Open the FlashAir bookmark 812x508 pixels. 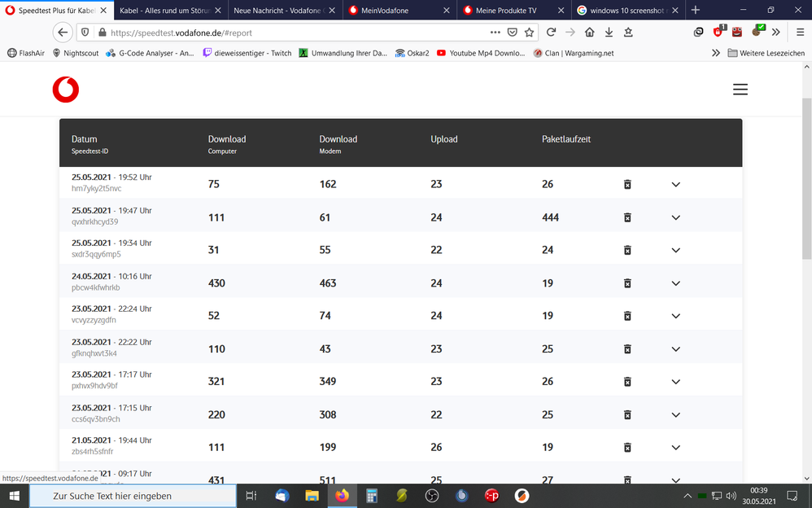26,53
